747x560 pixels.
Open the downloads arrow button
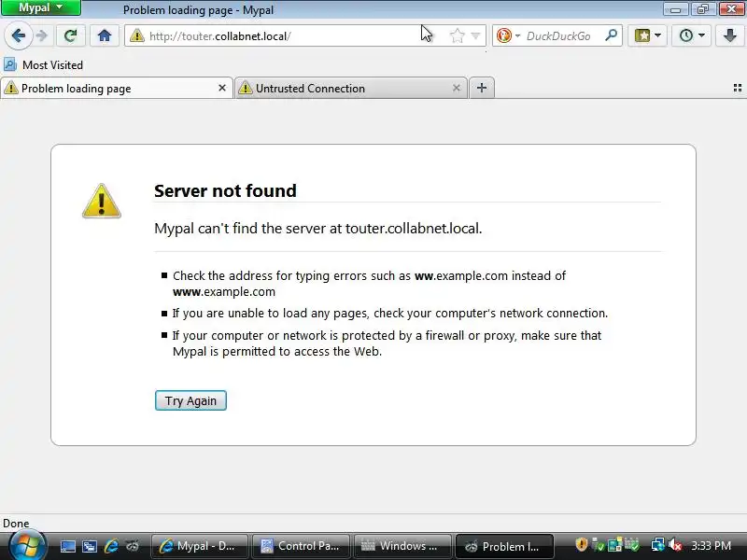tap(730, 35)
